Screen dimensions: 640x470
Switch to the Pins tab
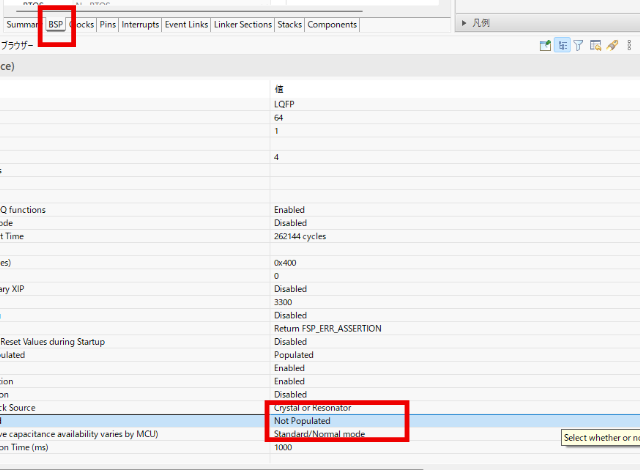point(108,25)
